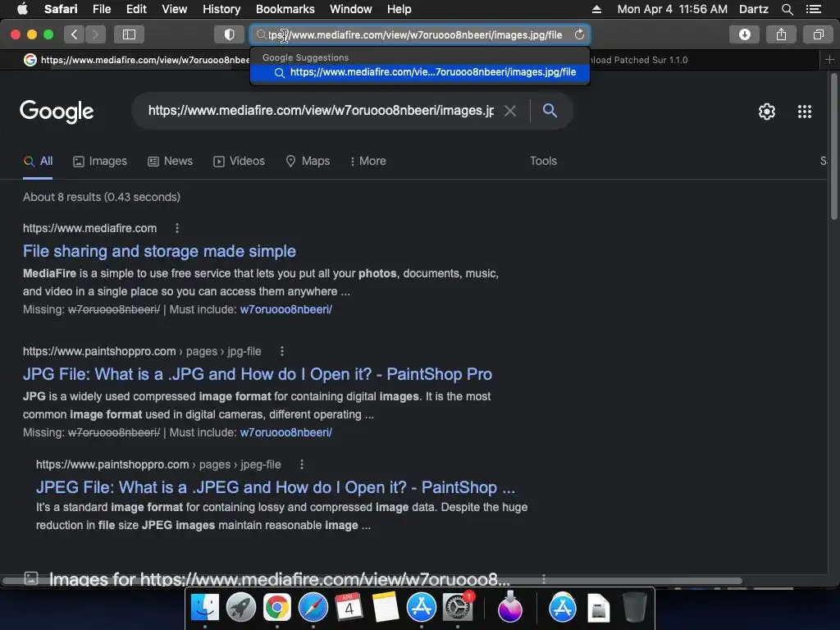Open Control Center list in menu bar
The width and height of the screenshot is (840, 630).
[x=814, y=9]
